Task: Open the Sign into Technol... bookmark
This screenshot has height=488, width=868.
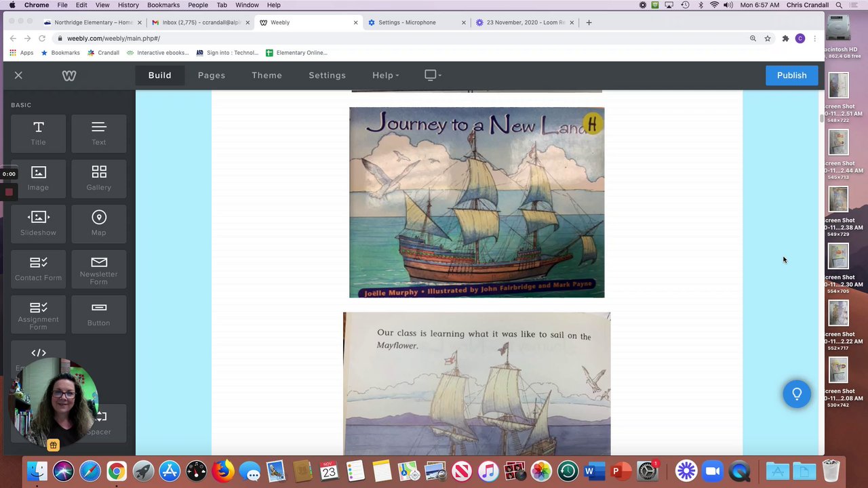Action: coord(227,53)
